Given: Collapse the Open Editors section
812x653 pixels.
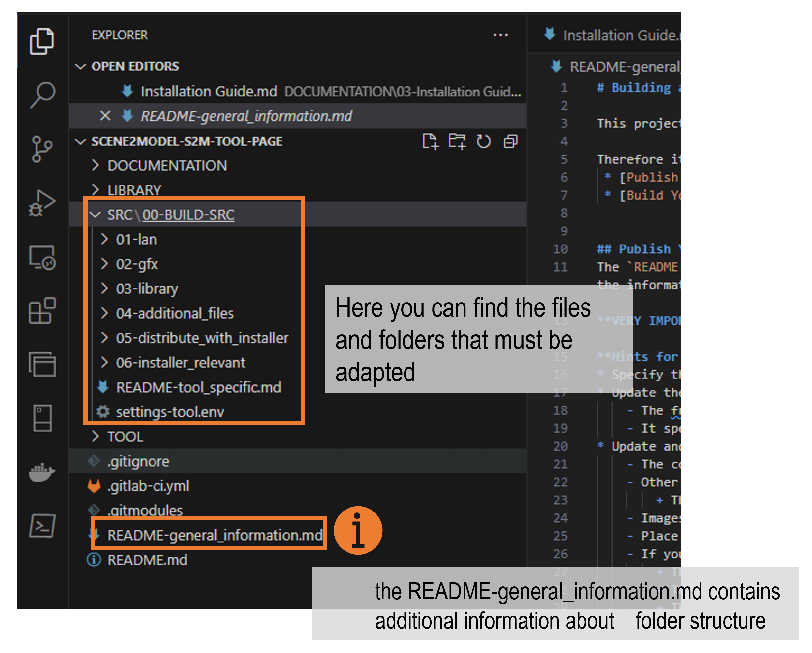Looking at the screenshot, I should (x=80, y=67).
